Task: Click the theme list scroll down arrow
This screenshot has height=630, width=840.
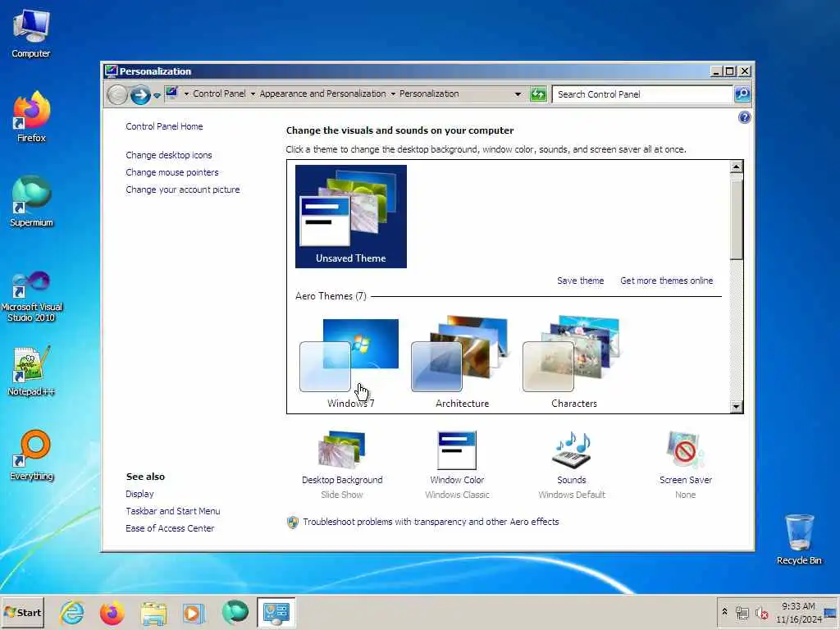Action: point(737,407)
